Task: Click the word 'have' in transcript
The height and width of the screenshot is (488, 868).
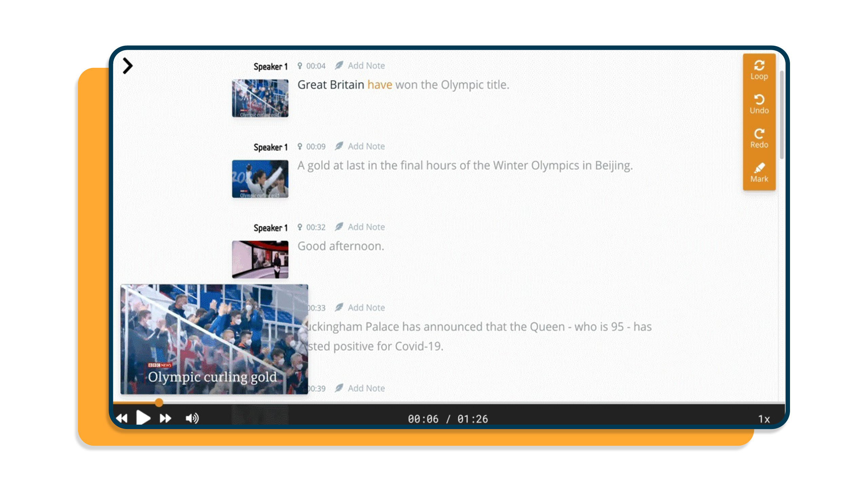Action: (379, 85)
